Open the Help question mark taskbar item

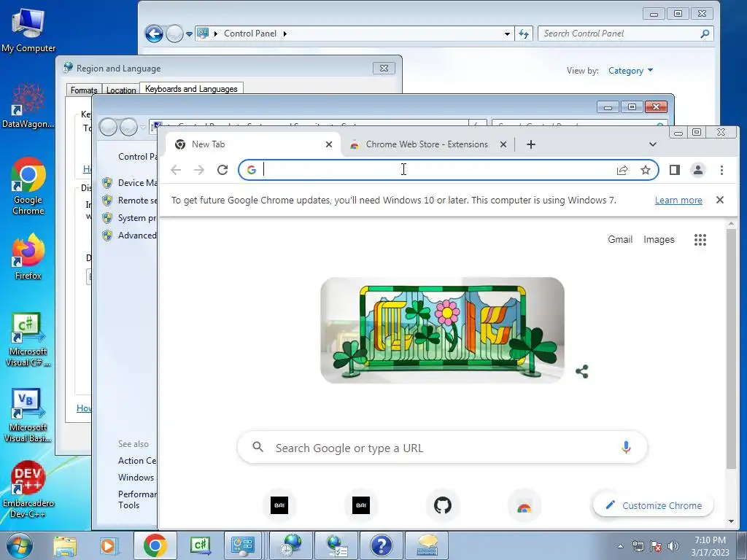coord(381,545)
